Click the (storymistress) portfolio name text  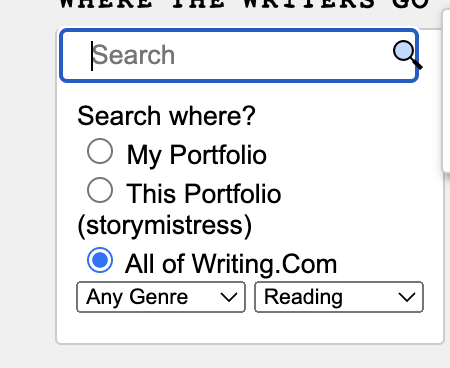coord(165,226)
